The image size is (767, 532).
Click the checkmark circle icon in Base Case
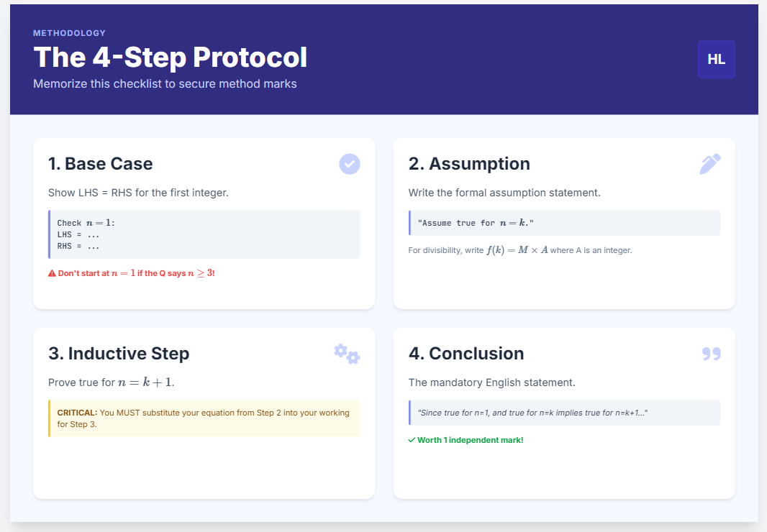(x=350, y=165)
